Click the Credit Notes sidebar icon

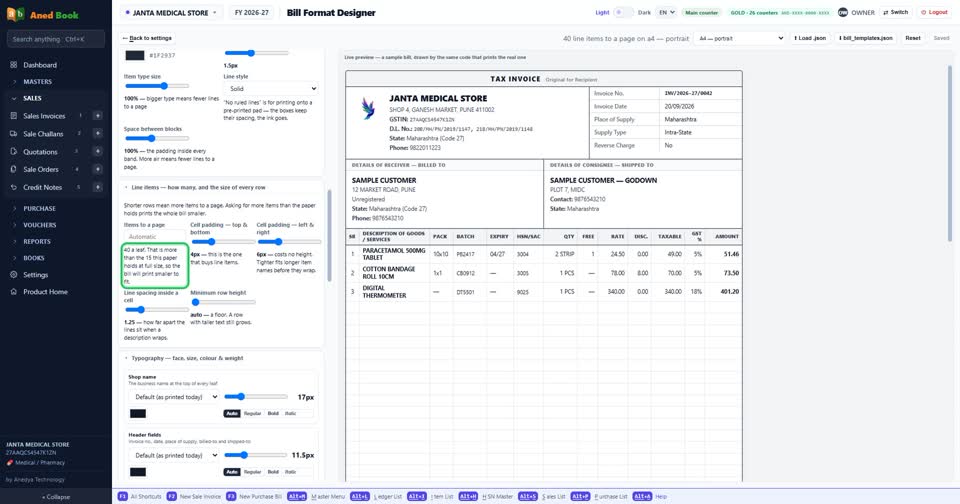[13, 187]
